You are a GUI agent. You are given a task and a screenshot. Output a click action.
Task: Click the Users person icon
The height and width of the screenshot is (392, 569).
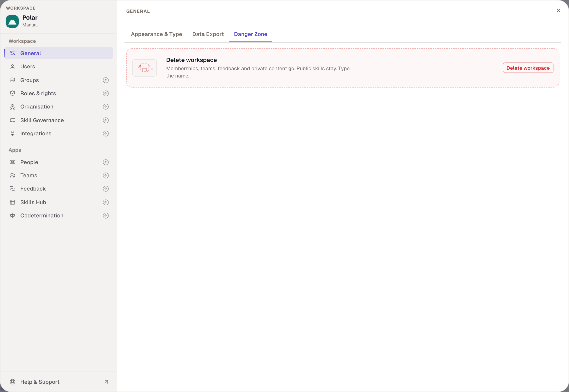(x=13, y=67)
